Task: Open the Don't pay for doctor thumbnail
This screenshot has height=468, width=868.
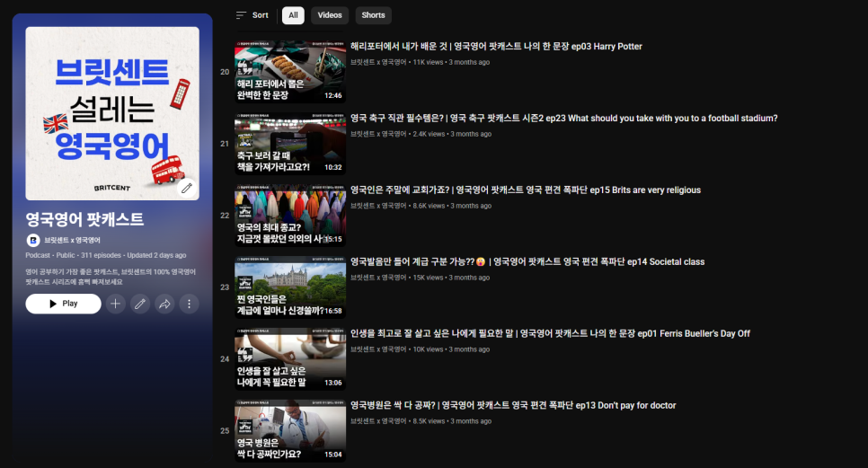Action: point(290,431)
